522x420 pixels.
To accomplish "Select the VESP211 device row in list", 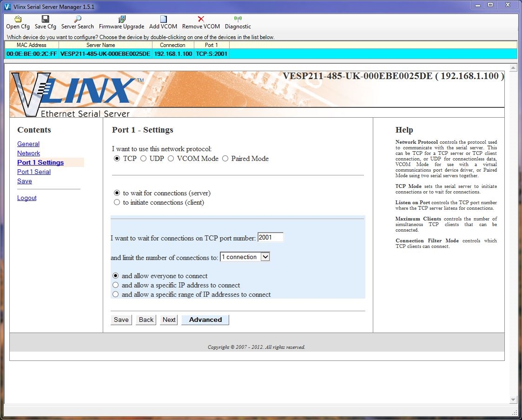I will click(x=105, y=54).
